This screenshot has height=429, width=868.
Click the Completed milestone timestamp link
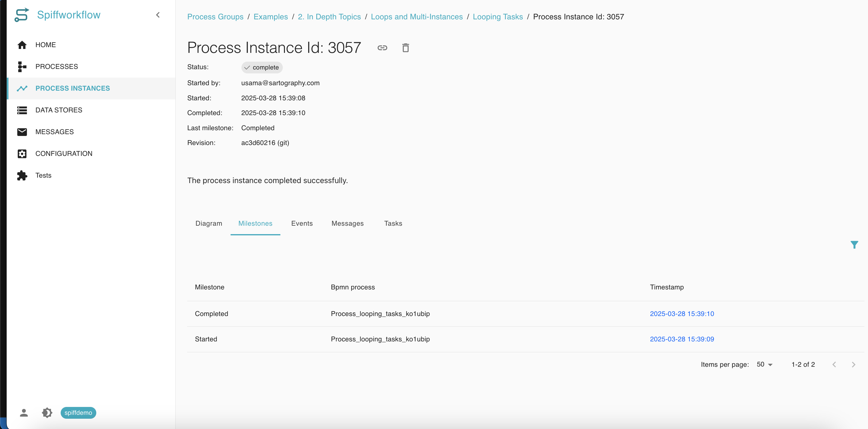pyautogui.click(x=682, y=314)
